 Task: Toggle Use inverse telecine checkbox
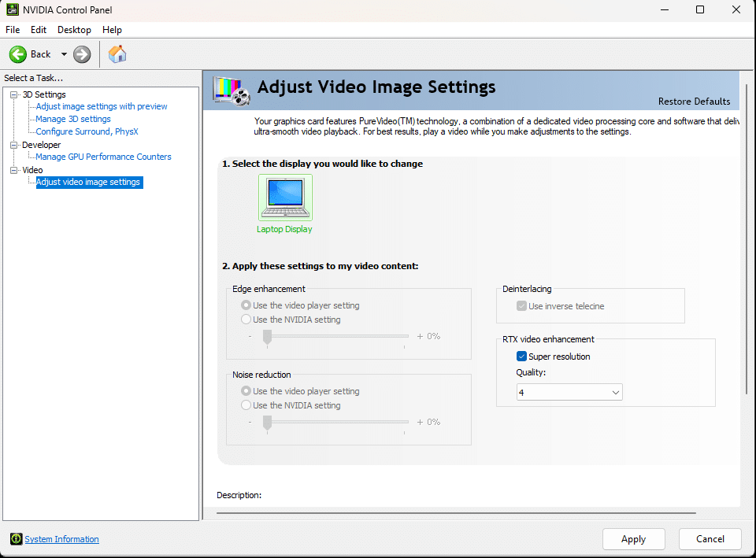(x=521, y=306)
